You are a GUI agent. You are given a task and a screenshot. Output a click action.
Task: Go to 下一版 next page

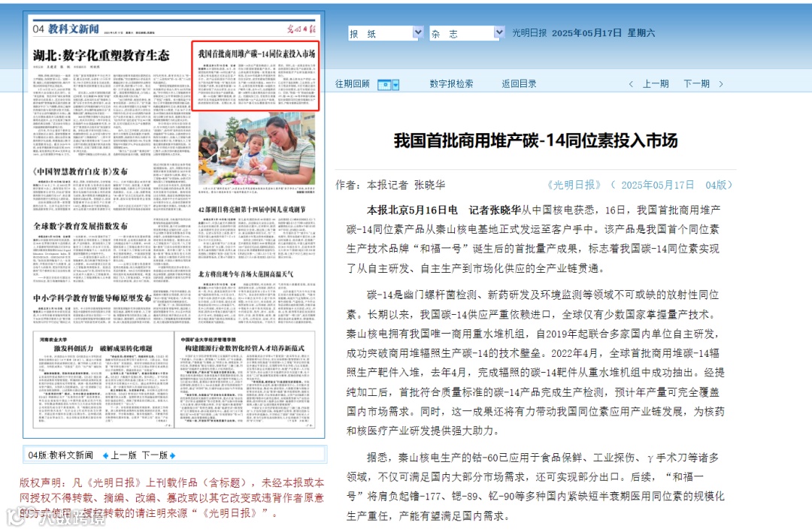(155, 455)
